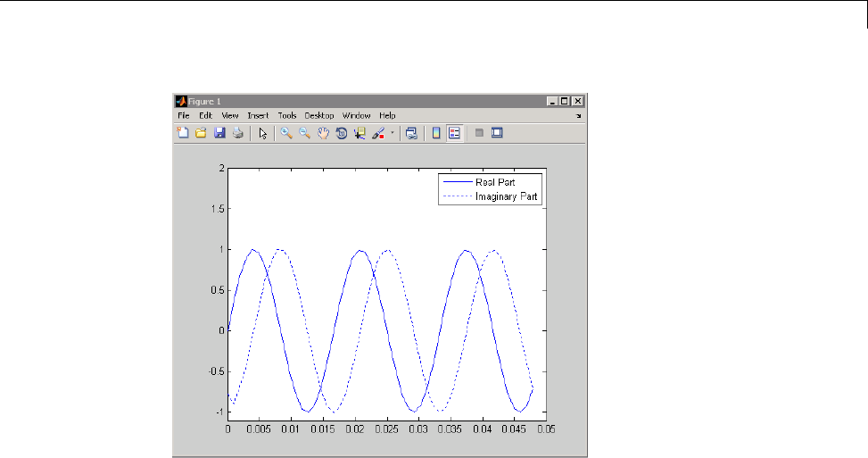
Task: Select the Edit Plot arrow tool
Action: pyautogui.click(x=263, y=133)
